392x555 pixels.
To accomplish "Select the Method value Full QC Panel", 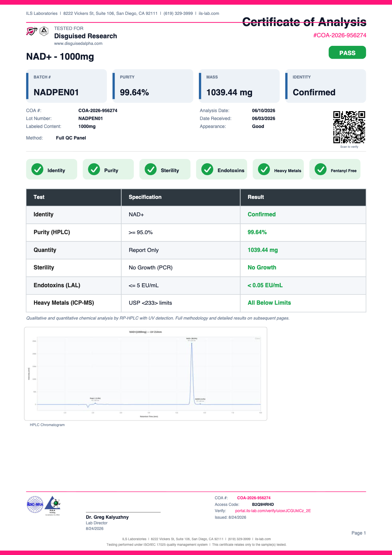I will pos(71,138).
